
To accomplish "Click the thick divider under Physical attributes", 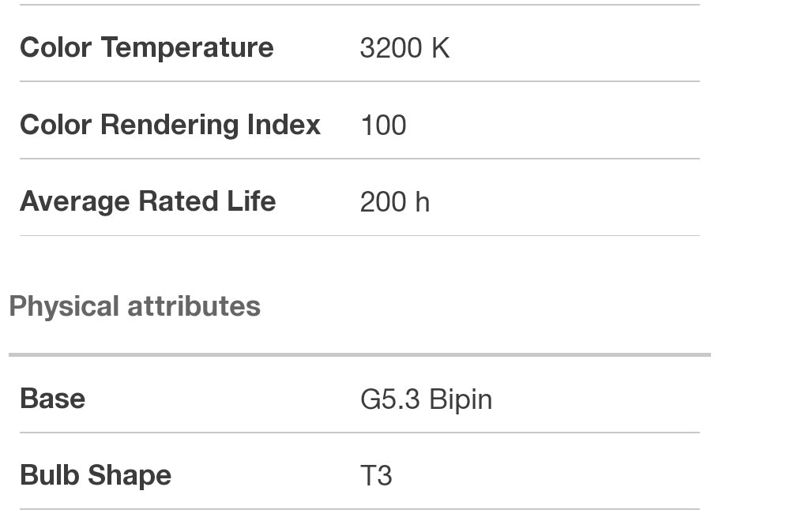I will click(x=359, y=354).
